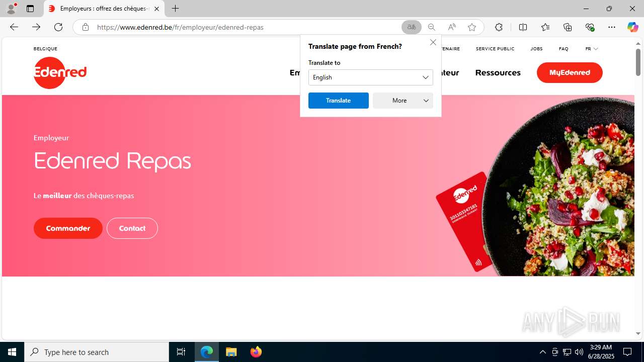This screenshot has height=362, width=644.
Task: Close the translate popup
Action: click(433, 42)
